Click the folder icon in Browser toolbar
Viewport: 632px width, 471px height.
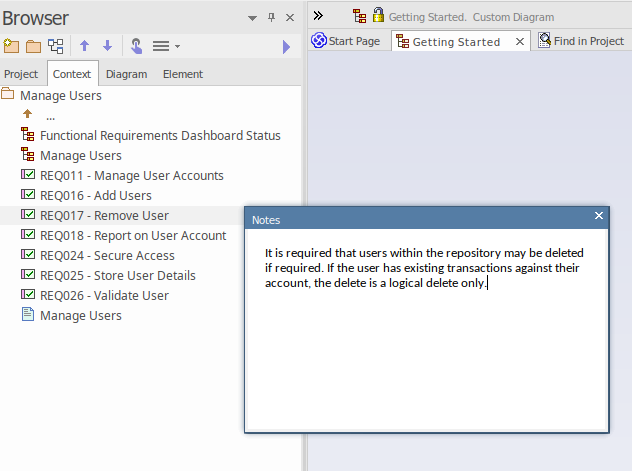point(33,46)
